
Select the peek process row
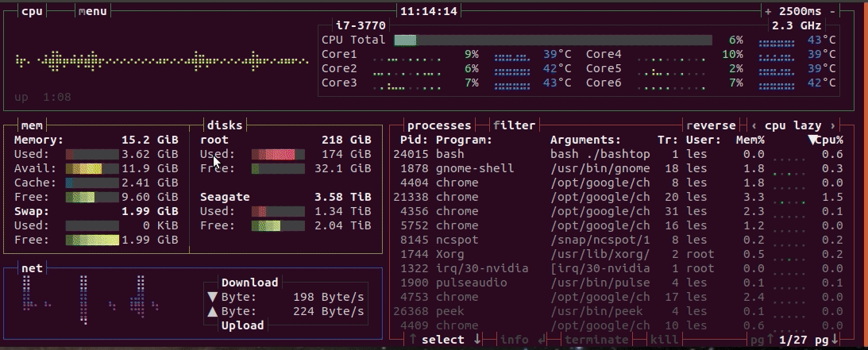(x=618, y=311)
